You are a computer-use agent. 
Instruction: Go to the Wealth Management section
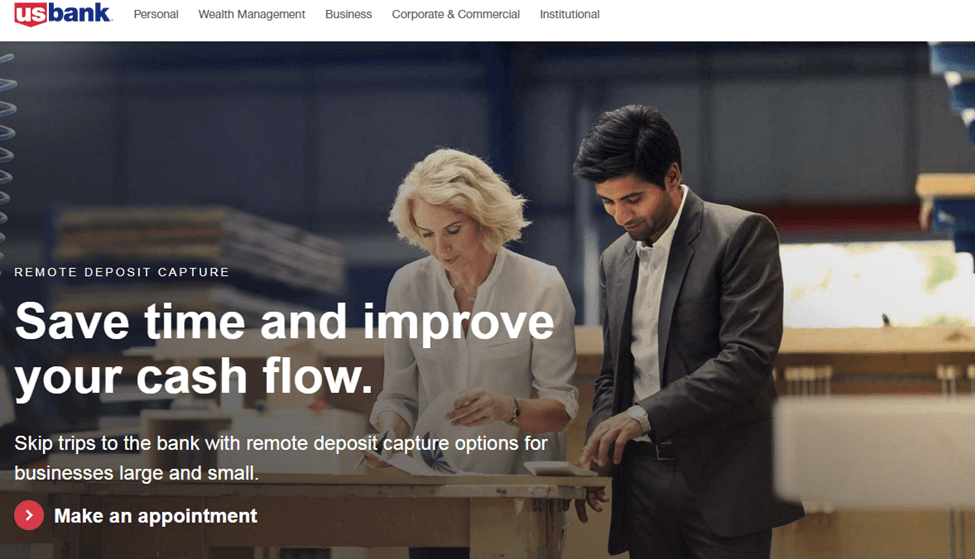(x=252, y=14)
